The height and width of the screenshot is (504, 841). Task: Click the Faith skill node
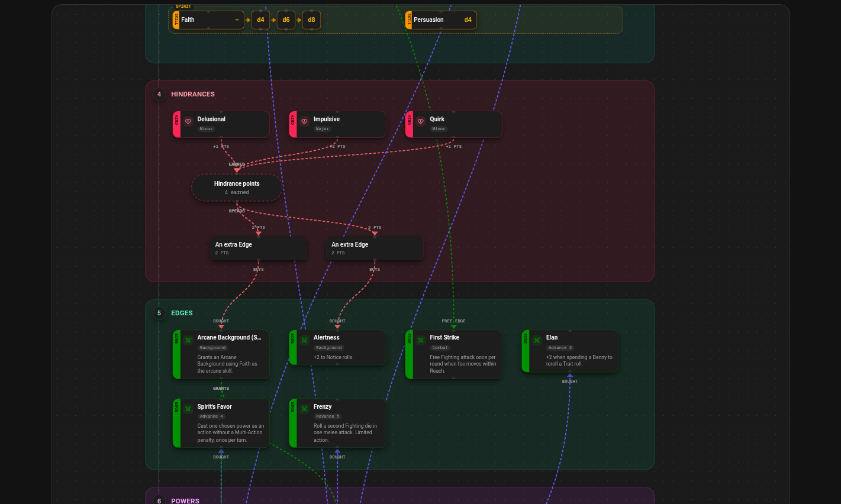208,20
